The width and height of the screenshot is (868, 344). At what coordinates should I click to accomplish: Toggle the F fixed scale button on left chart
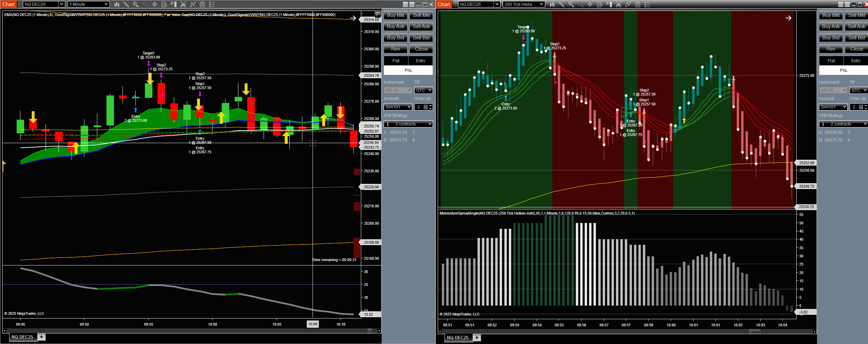377,14
